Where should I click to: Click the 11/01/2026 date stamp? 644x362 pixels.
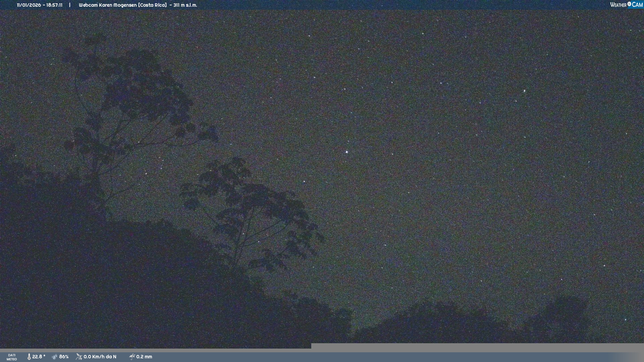tap(29, 5)
